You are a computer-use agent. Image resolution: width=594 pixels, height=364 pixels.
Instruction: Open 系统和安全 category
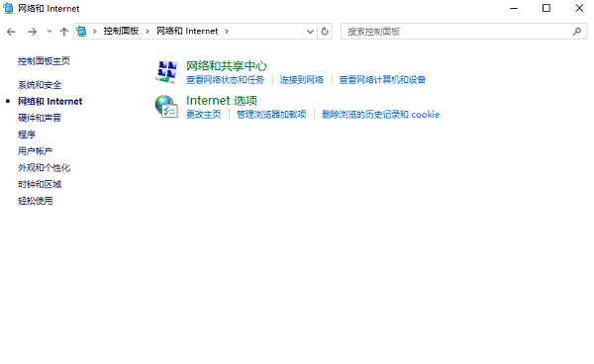point(40,85)
